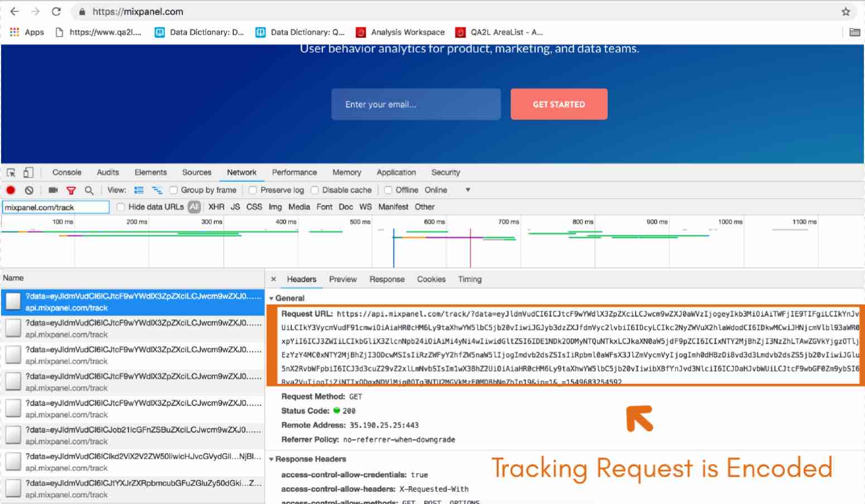Open the Analysis Workspace bookmark

click(x=401, y=32)
